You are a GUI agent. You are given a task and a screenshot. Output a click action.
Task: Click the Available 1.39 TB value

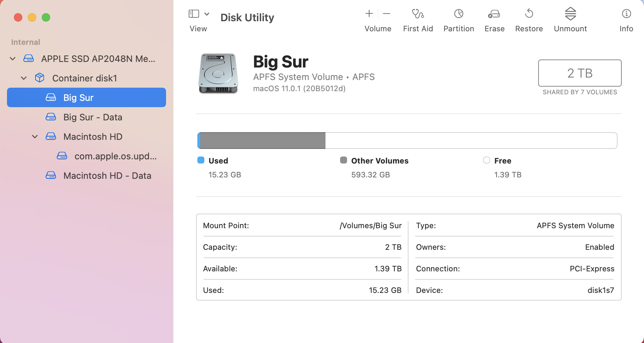tap(388, 269)
